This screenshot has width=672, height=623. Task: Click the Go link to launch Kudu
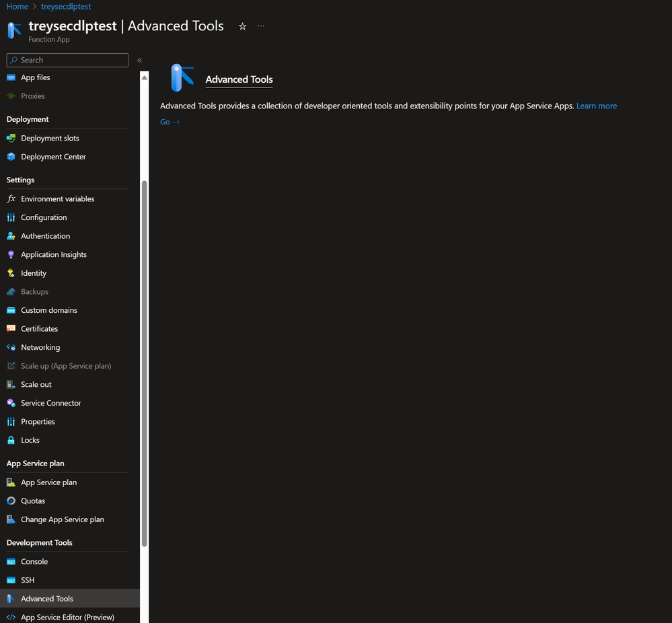(x=170, y=122)
